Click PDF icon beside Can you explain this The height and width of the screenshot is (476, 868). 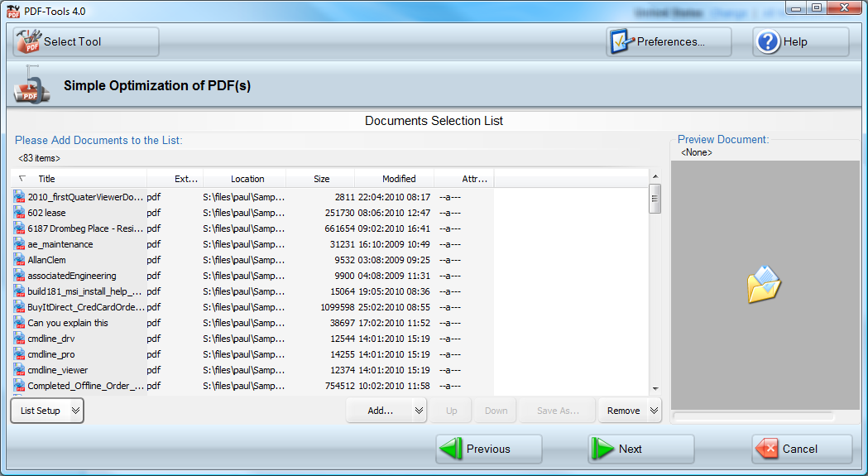(19, 323)
